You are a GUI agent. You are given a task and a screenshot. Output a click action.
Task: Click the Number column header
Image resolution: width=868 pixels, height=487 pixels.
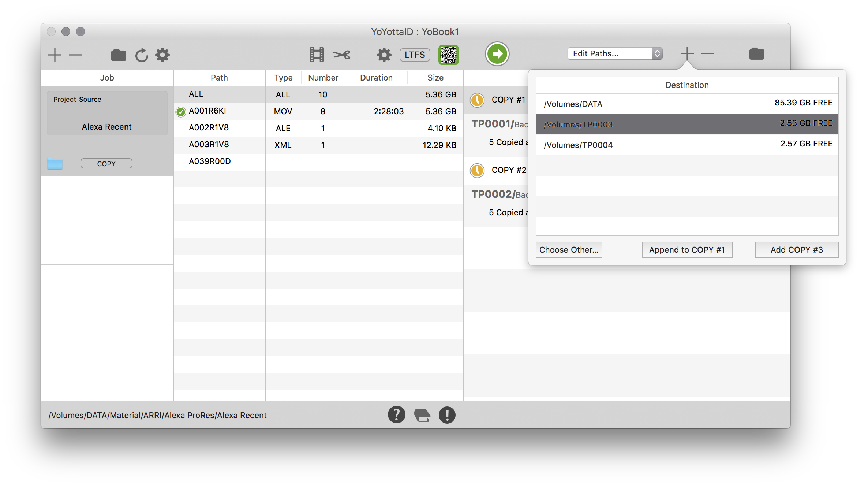coord(323,78)
